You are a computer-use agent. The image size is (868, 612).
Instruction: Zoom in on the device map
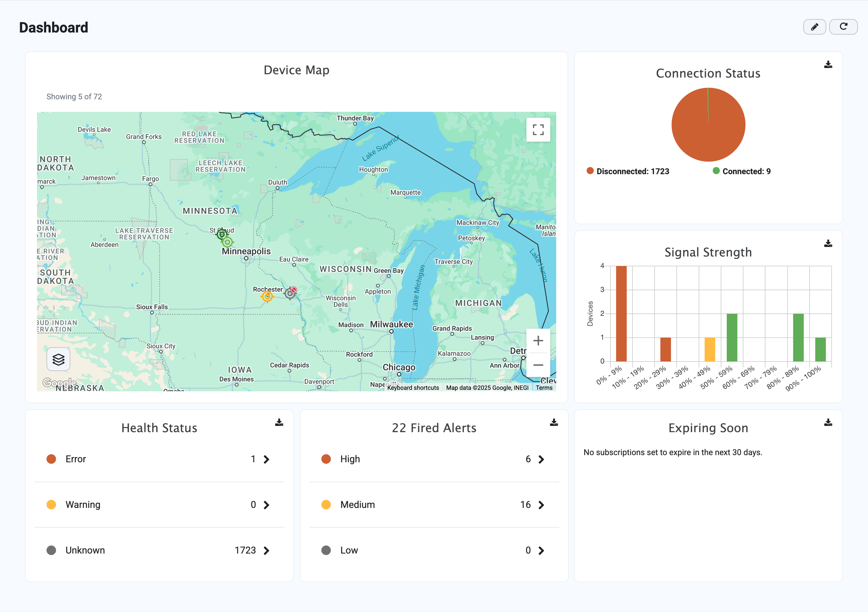point(538,341)
